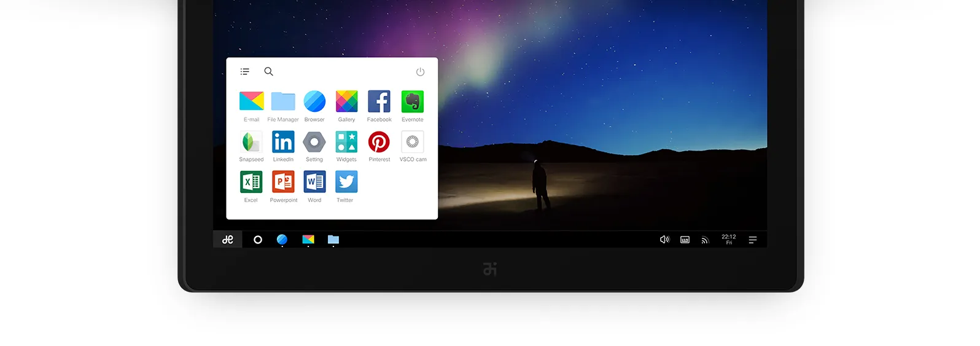Click the search magnifier in launcher
Viewport: 980px width, 346px height.
[268, 71]
